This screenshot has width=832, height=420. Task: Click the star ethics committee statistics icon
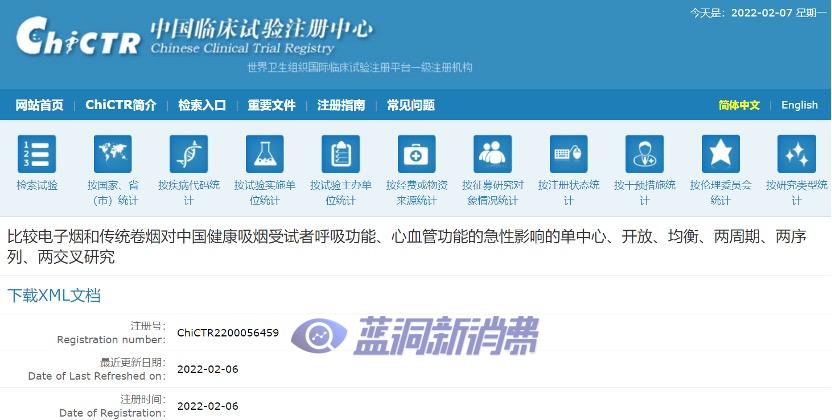click(721, 154)
